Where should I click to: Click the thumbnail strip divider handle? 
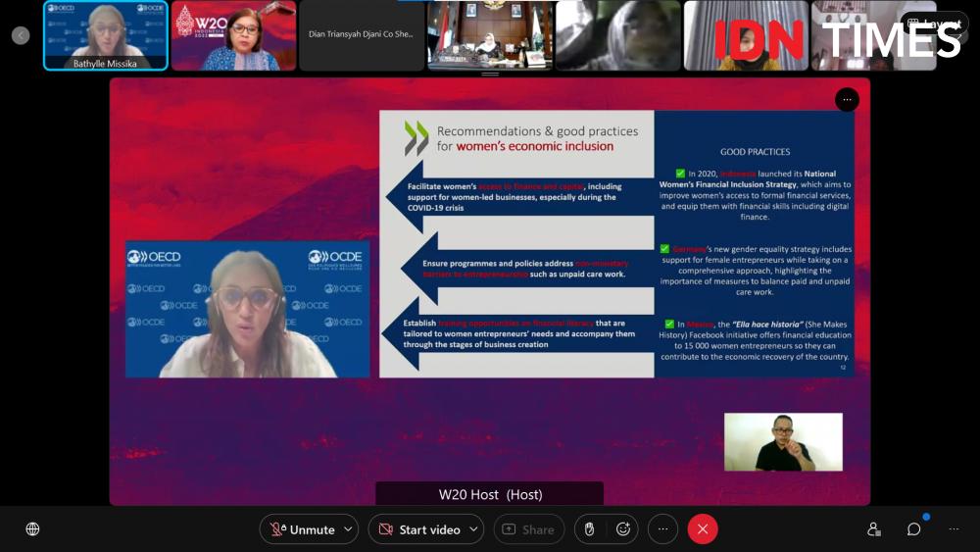(x=490, y=75)
